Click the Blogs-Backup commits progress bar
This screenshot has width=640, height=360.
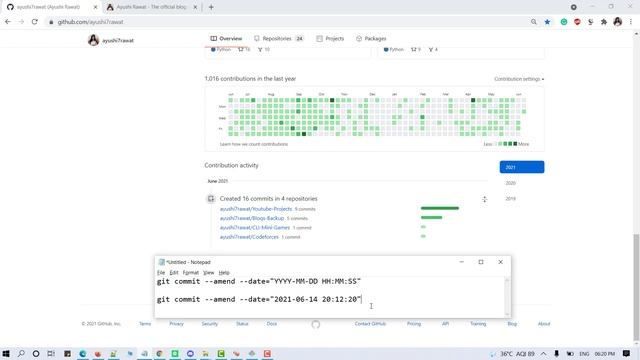(431, 218)
